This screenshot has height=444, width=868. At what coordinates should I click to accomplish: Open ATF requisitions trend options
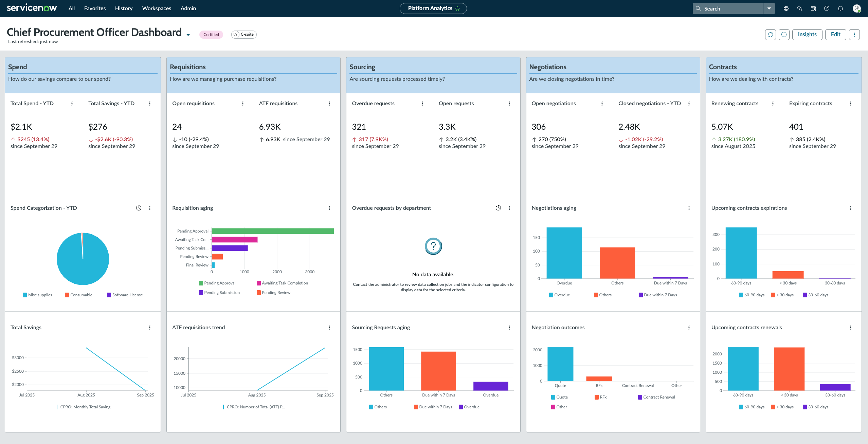[x=329, y=328]
